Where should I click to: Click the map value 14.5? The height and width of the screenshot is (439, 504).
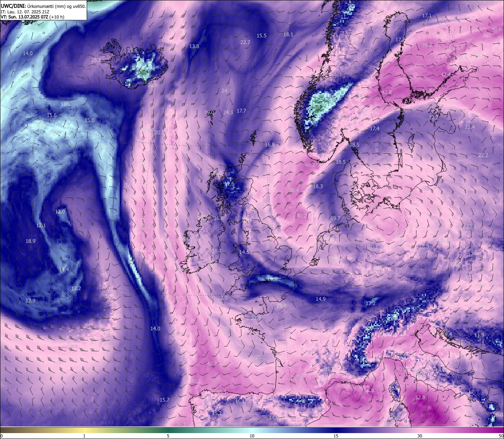tap(244, 252)
